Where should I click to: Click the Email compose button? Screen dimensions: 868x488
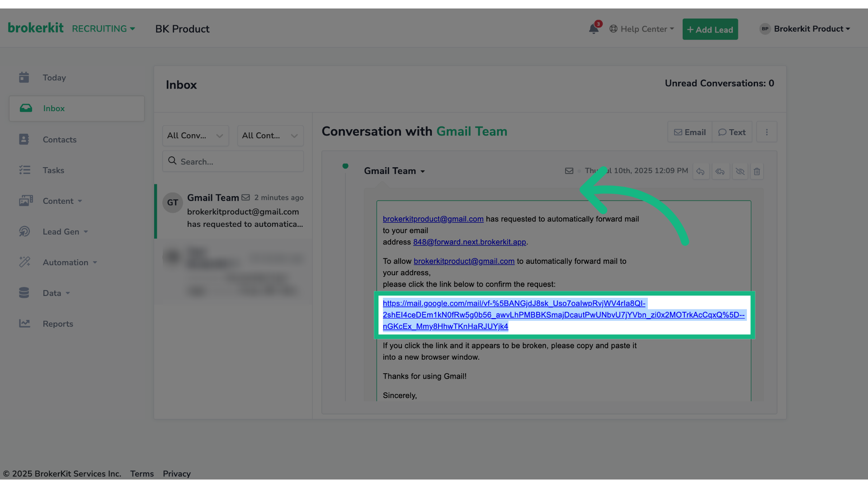[x=690, y=132]
